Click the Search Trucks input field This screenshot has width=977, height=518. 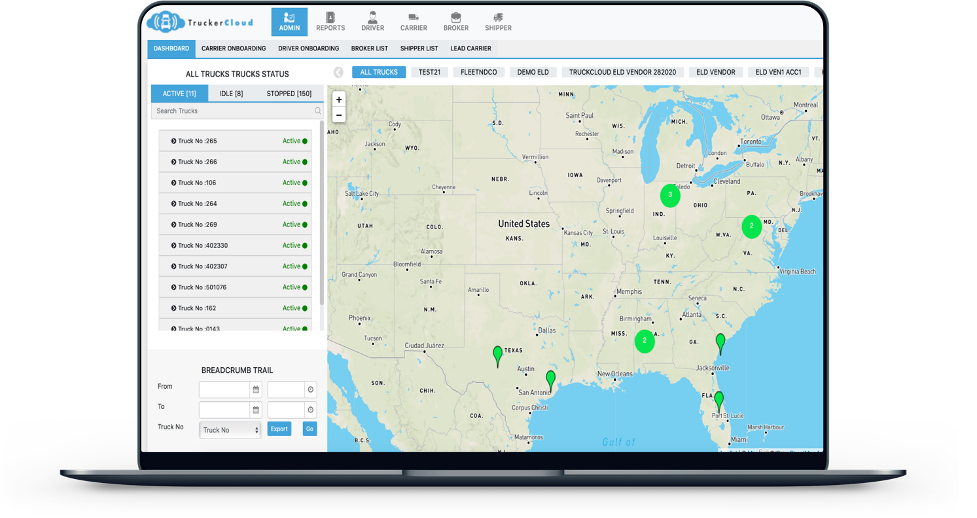click(x=237, y=111)
